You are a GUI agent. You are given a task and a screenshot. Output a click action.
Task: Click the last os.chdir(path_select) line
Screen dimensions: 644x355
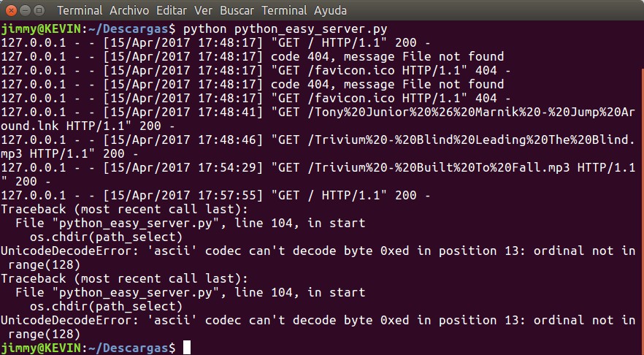[106, 307]
